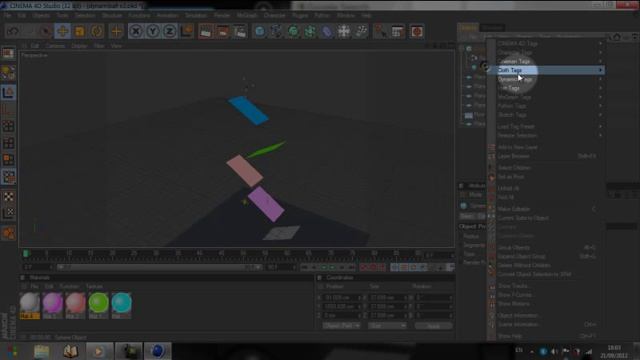640x360 pixels.
Task: Open the Object (Rel) coordinates dropdown
Action: pyautogui.click(x=342, y=326)
